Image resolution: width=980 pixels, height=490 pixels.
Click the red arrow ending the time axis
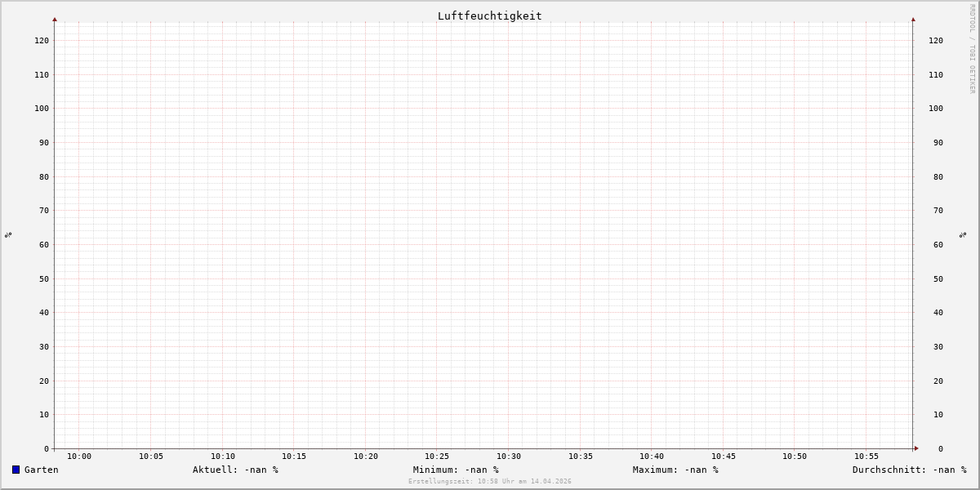pos(916,448)
